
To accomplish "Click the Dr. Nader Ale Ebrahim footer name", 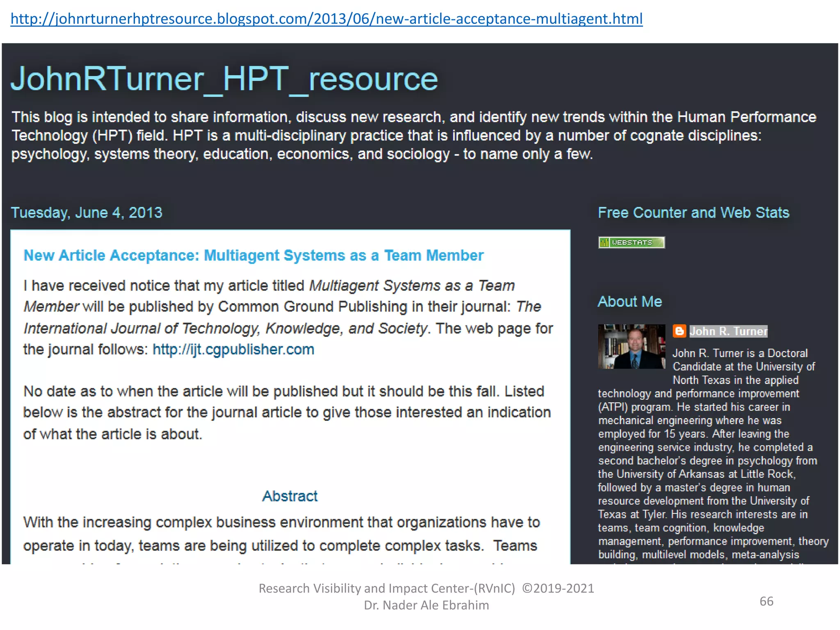I will coord(426,605).
